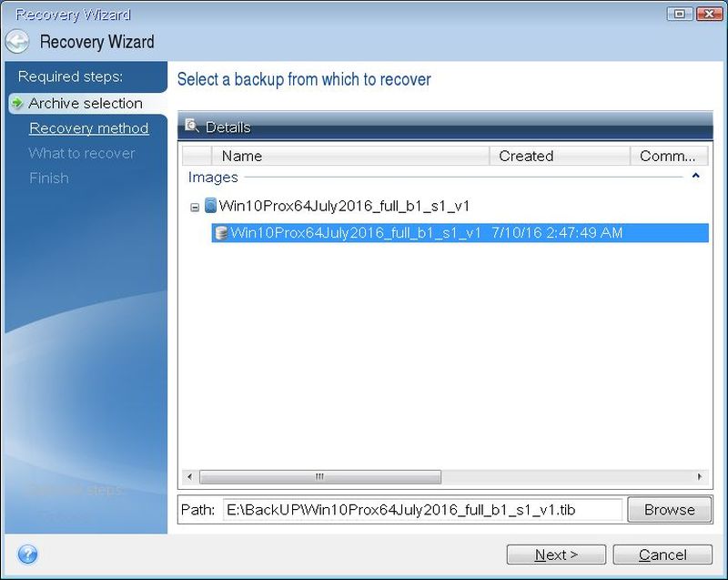
Task: Click the parent Win10Prox64July2016 archive disk icon
Action: (x=210, y=206)
